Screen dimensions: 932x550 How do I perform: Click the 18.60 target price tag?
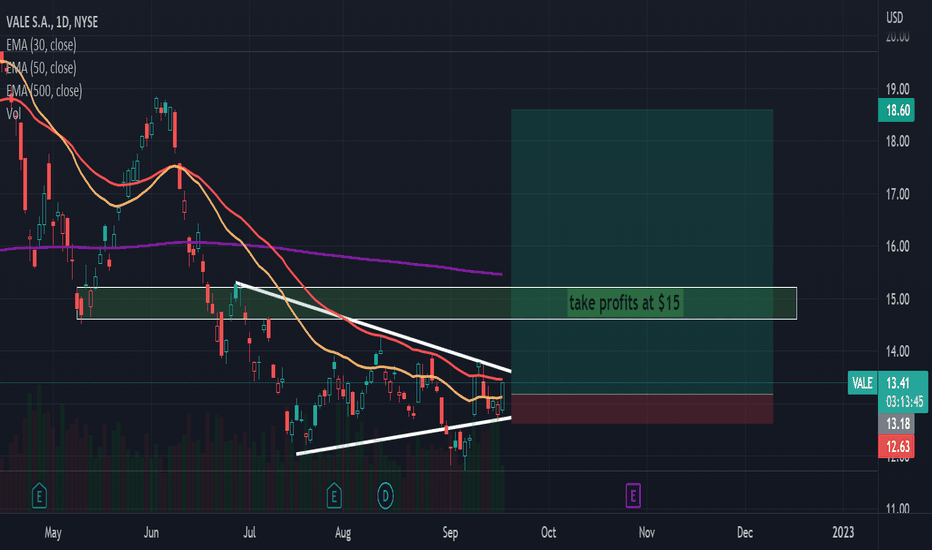[x=896, y=110]
